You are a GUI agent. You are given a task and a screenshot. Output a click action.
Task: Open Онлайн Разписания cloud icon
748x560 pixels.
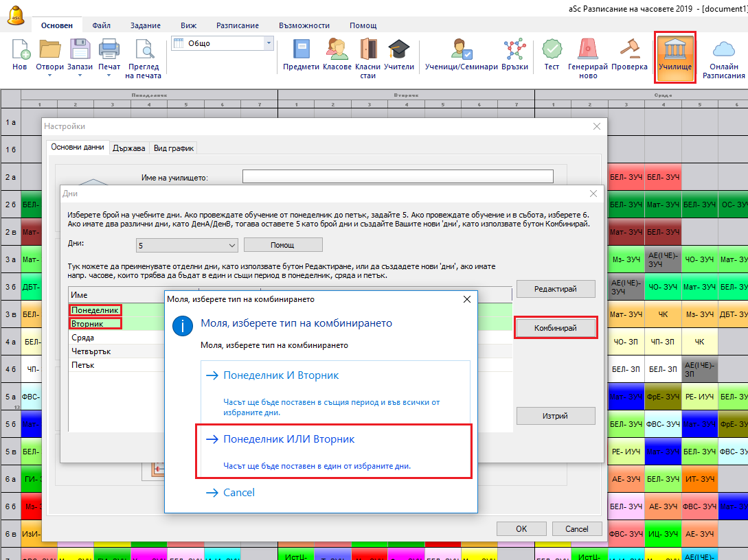point(723,50)
